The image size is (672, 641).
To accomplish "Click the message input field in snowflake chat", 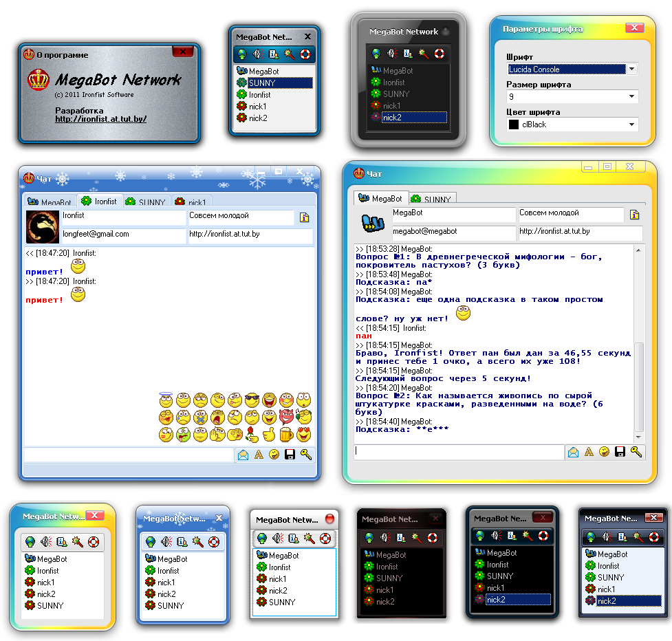I will 129,455.
